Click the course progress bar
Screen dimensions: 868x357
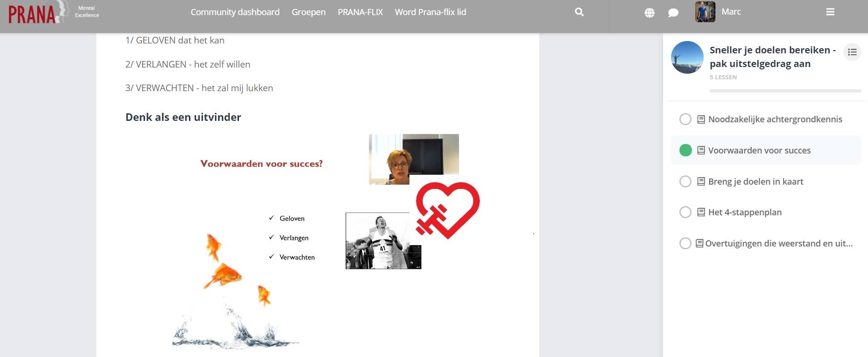click(x=785, y=91)
